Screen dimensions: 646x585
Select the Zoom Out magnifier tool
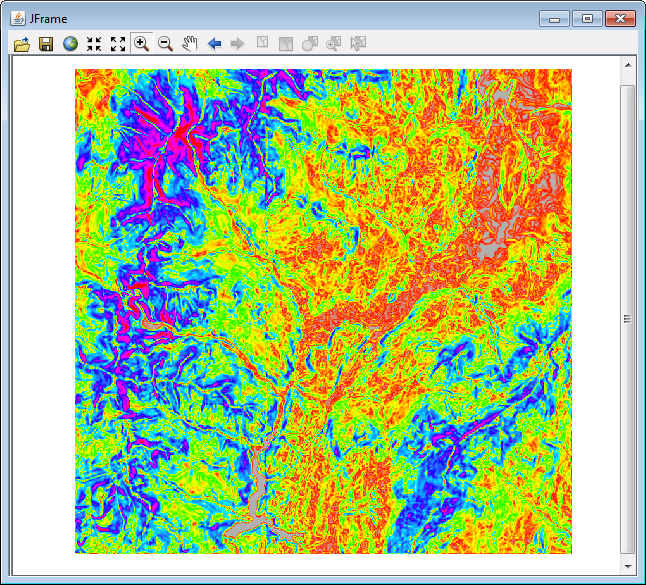[x=166, y=44]
